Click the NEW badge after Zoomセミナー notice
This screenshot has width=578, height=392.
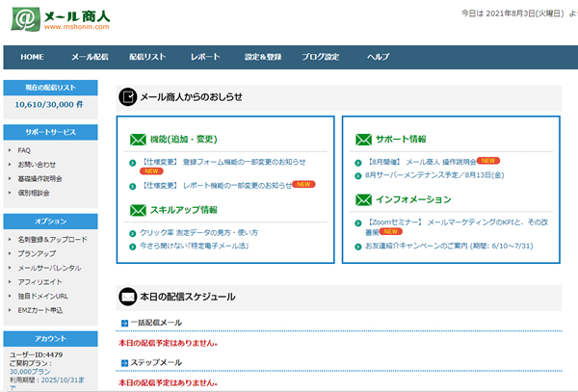[x=391, y=231]
